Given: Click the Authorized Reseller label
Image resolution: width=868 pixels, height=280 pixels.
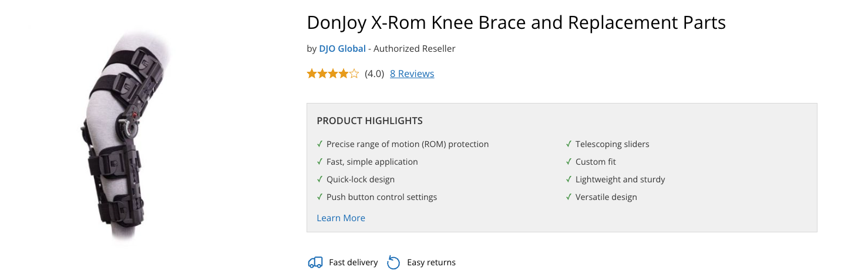Looking at the screenshot, I should pyautogui.click(x=414, y=49).
